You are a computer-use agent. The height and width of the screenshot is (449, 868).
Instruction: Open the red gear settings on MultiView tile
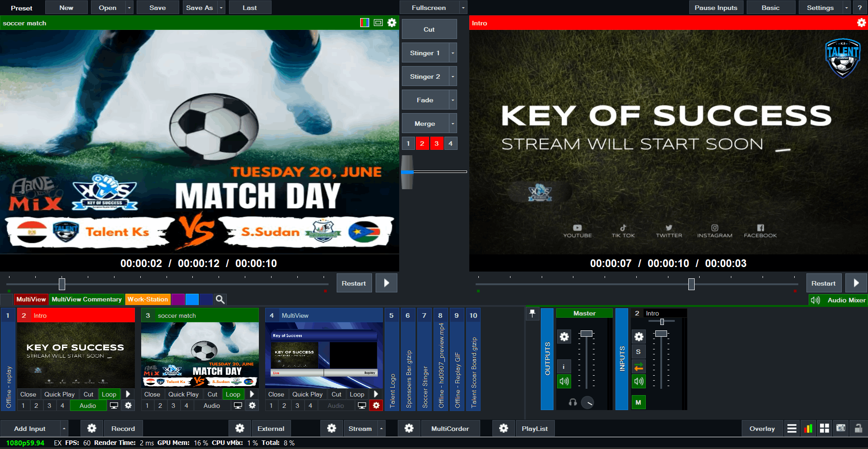(x=376, y=406)
